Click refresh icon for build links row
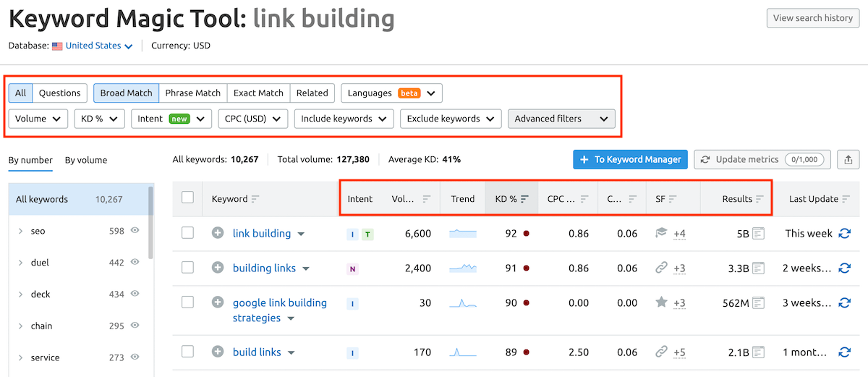The image size is (868, 377). click(844, 352)
